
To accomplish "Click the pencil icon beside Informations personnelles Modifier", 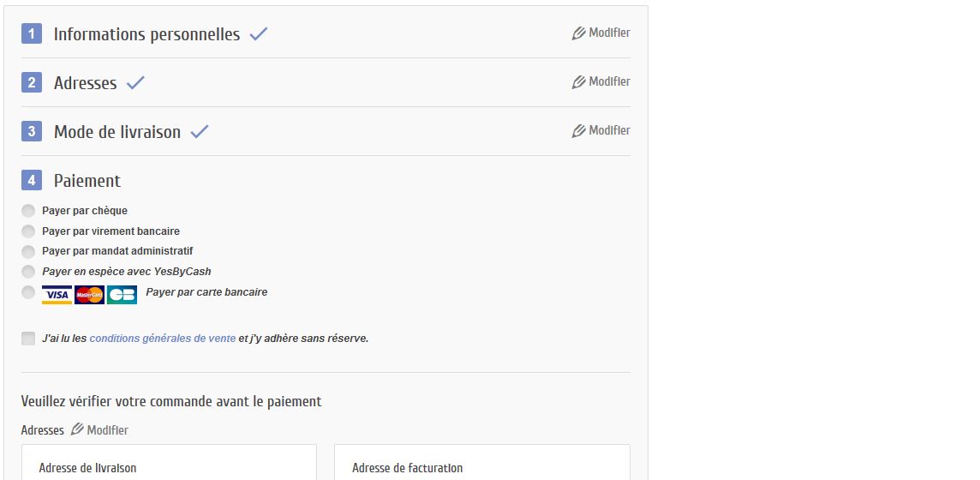I will [579, 33].
